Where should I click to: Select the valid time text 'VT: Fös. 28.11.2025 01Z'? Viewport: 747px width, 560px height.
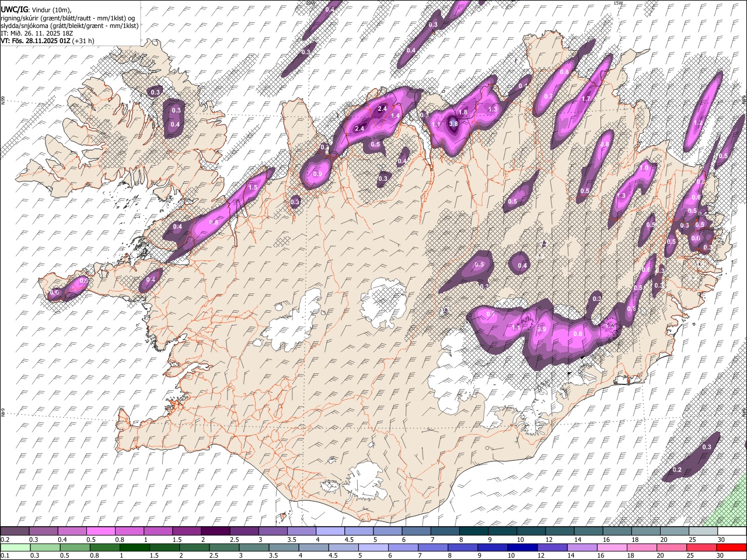click(x=36, y=41)
